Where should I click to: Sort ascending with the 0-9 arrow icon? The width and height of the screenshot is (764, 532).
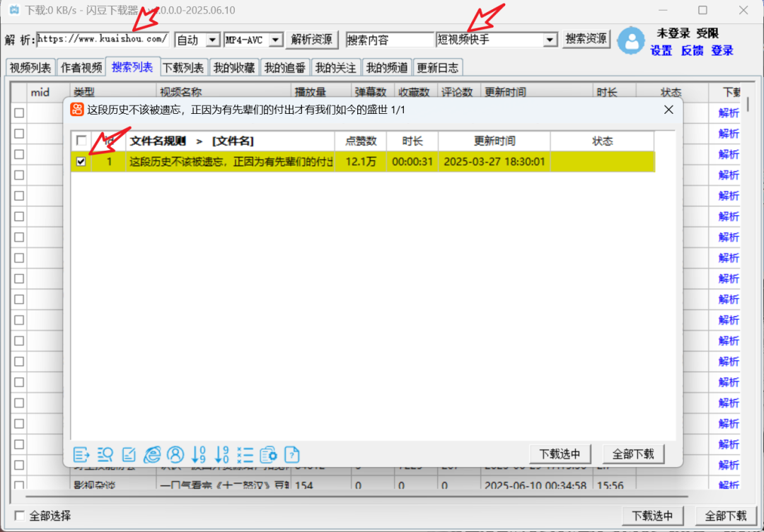[x=199, y=454]
